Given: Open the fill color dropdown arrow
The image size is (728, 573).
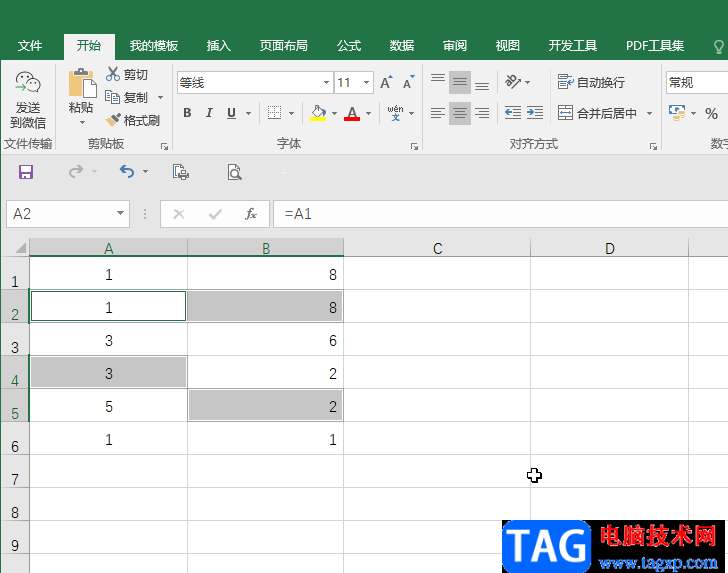Looking at the screenshot, I should tap(334, 113).
